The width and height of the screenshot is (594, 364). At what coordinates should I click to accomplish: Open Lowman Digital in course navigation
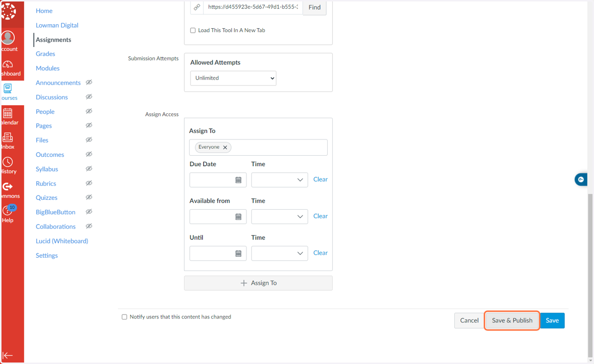[57, 25]
